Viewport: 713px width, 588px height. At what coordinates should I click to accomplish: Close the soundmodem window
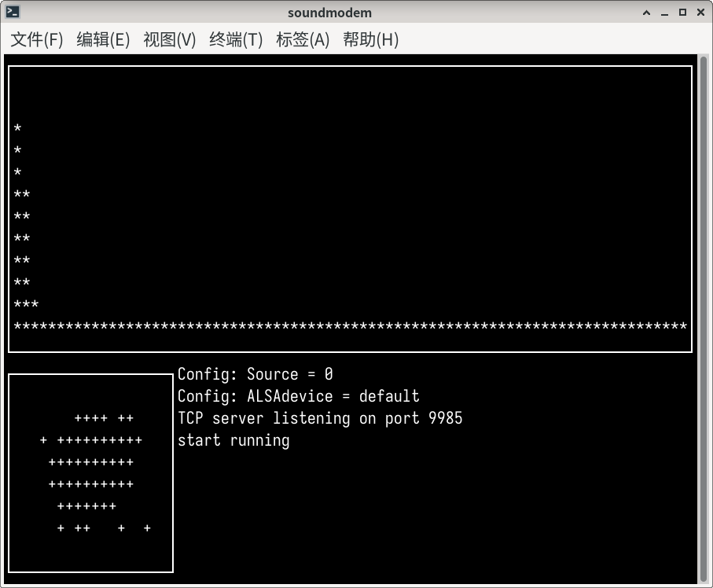point(700,13)
